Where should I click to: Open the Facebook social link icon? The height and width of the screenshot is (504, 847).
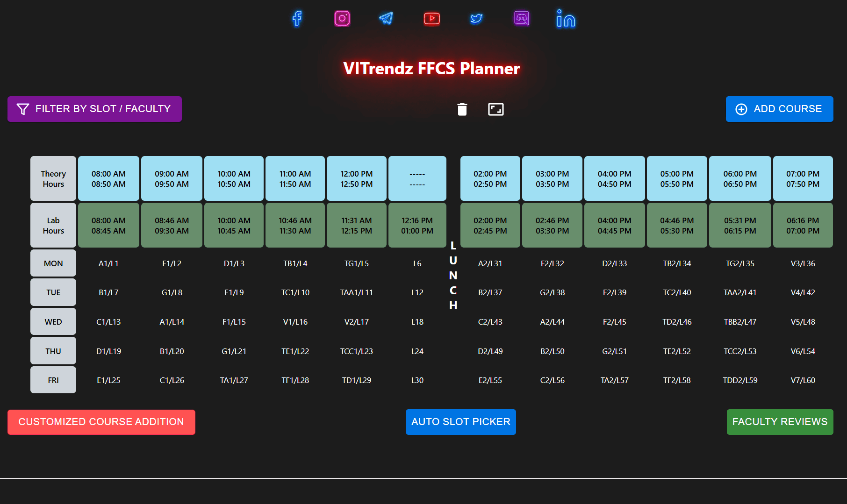(297, 19)
